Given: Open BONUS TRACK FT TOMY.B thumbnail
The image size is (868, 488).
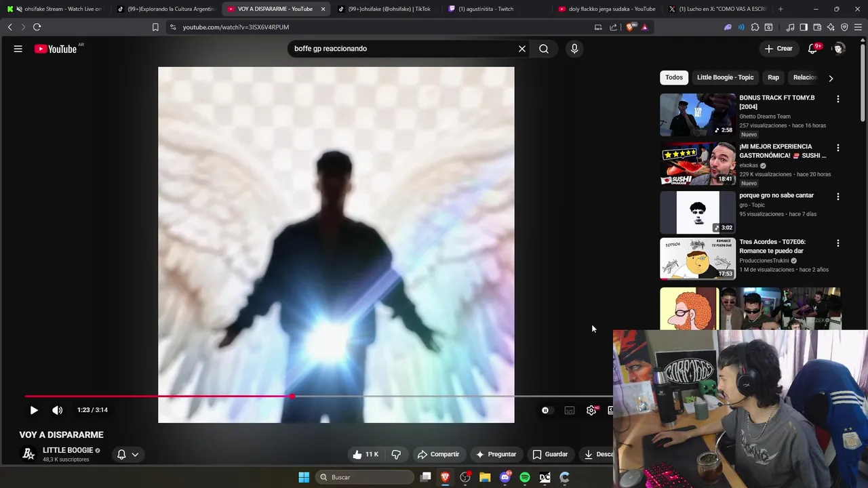Looking at the screenshot, I should (x=698, y=115).
